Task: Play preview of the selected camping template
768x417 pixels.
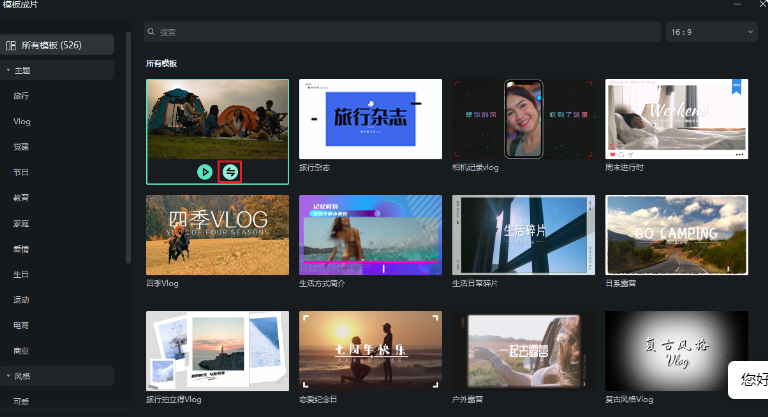Action: coord(205,172)
